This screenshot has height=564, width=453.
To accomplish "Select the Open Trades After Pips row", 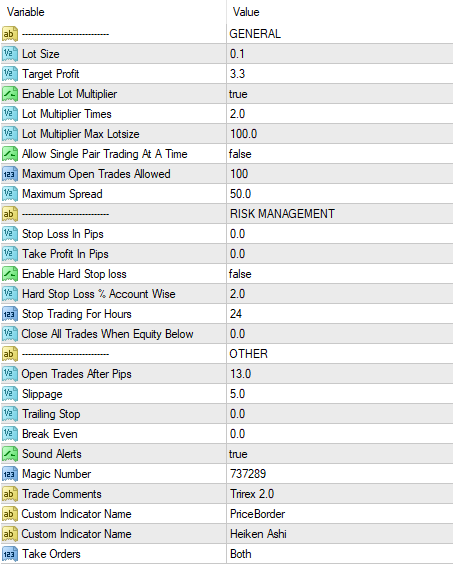I will 227,374.
